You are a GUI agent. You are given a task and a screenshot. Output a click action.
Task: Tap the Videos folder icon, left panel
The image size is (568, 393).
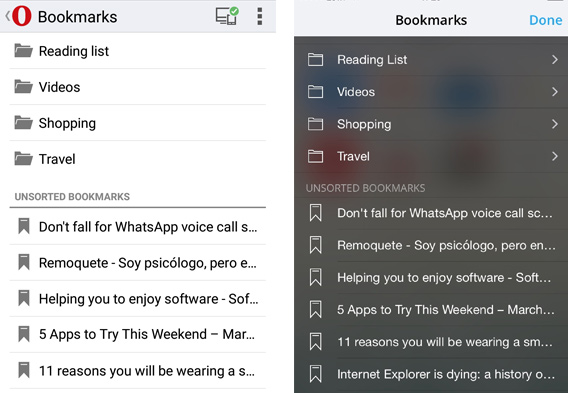(24, 87)
